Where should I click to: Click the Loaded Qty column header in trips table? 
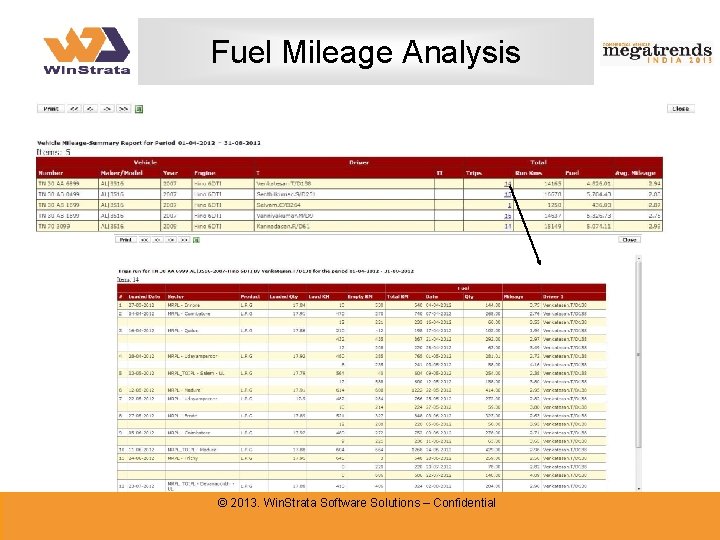[283, 297]
